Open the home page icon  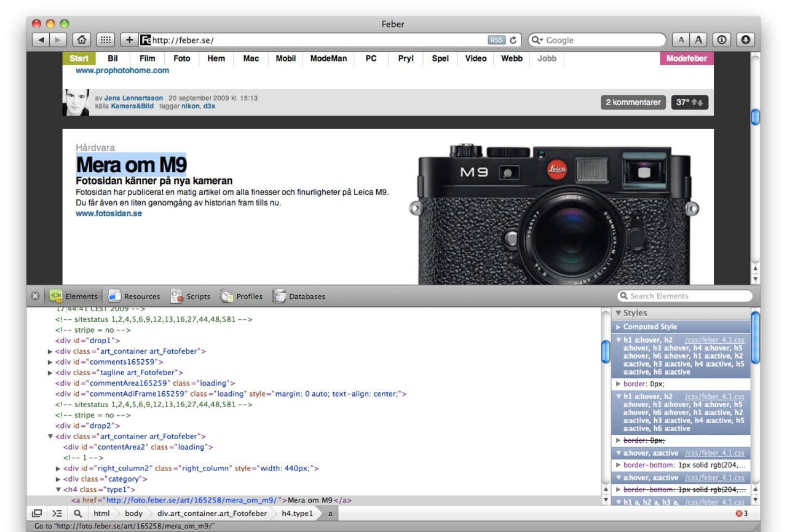point(81,40)
